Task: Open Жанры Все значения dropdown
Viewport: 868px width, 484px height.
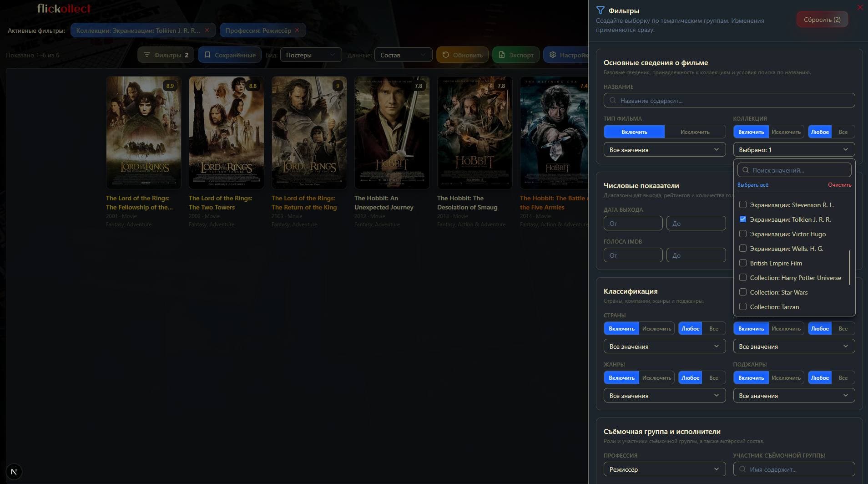Action: point(665,396)
